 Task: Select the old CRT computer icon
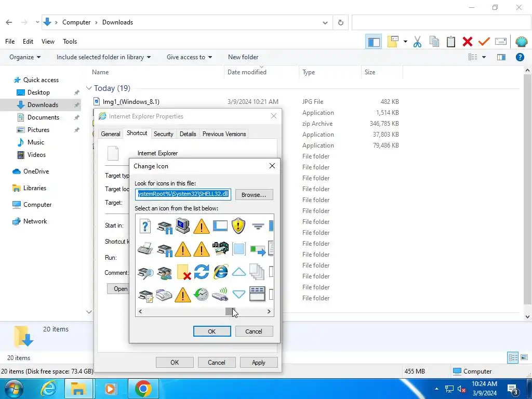182,225
